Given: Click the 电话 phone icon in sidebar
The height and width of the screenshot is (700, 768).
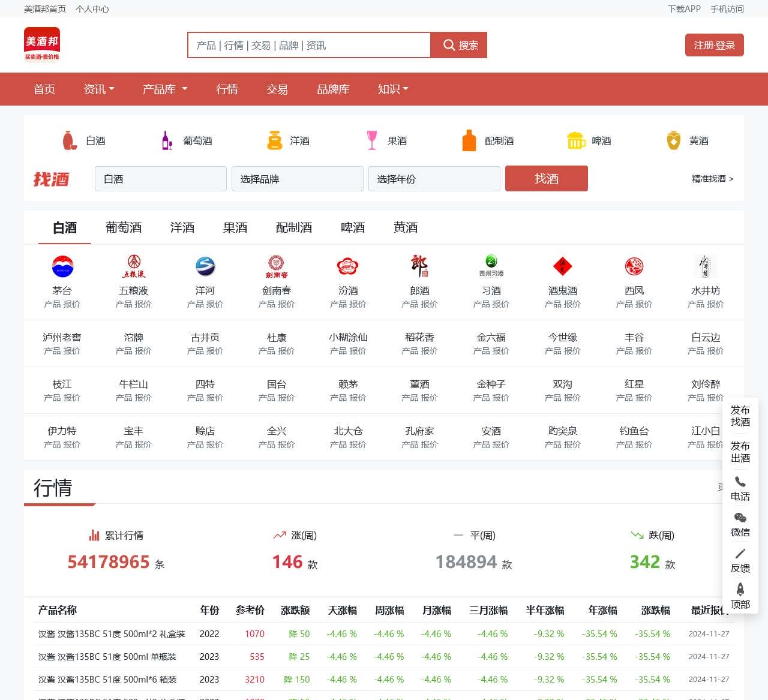Looking at the screenshot, I should (x=740, y=482).
